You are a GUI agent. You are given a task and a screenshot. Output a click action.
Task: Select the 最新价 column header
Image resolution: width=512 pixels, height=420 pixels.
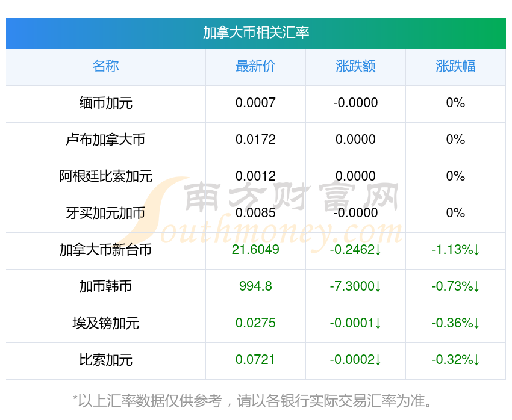point(255,66)
